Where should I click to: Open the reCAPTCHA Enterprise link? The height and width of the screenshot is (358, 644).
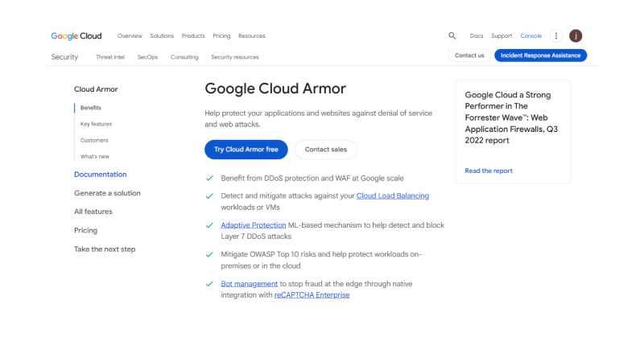pos(312,294)
